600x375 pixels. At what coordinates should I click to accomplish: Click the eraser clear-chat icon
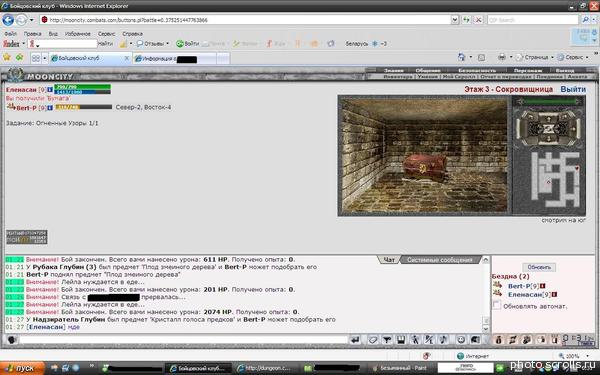(373, 340)
